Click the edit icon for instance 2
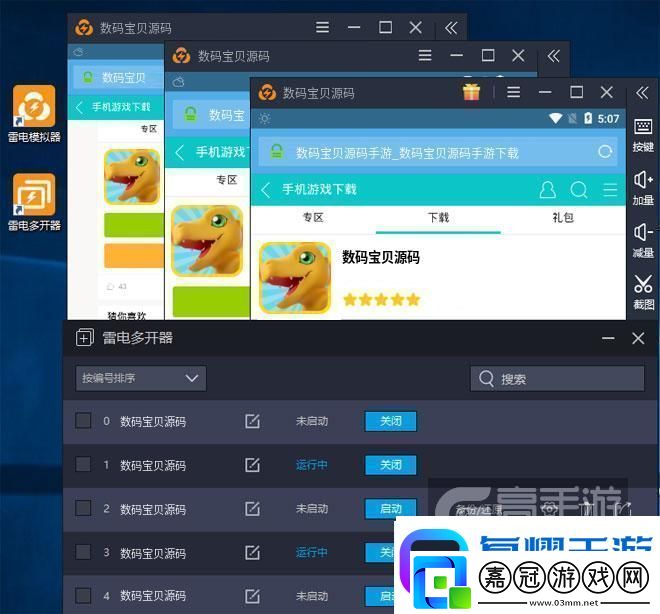Viewport: 660px width, 614px height. 252,509
